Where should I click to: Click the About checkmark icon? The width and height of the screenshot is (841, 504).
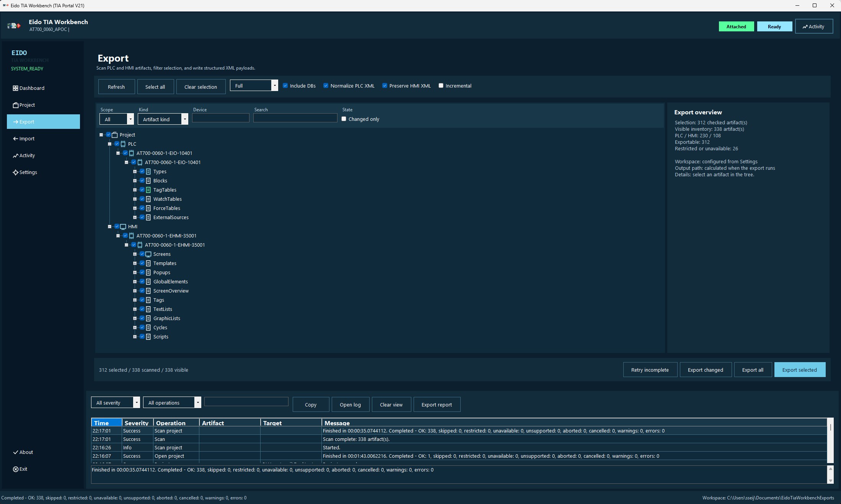pyautogui.click(x=15, y=452)
